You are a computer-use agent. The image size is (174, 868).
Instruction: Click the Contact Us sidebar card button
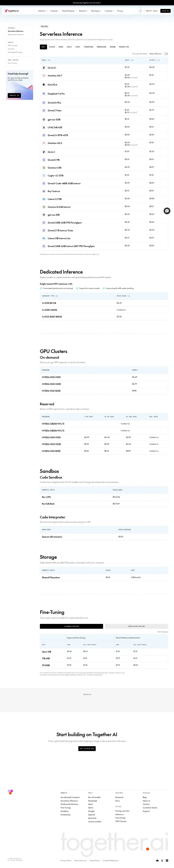(x=14, y=95)
